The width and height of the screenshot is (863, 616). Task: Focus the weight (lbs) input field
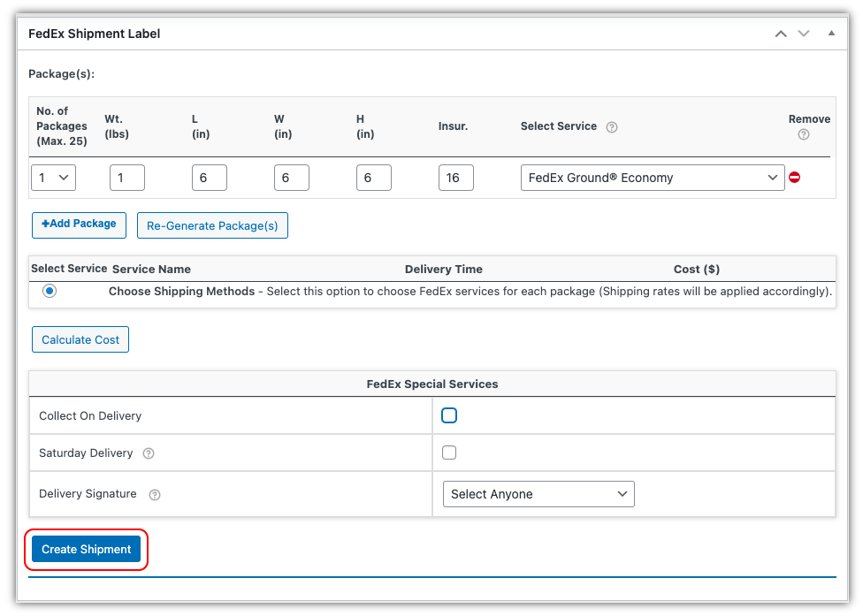coord(127,178)
